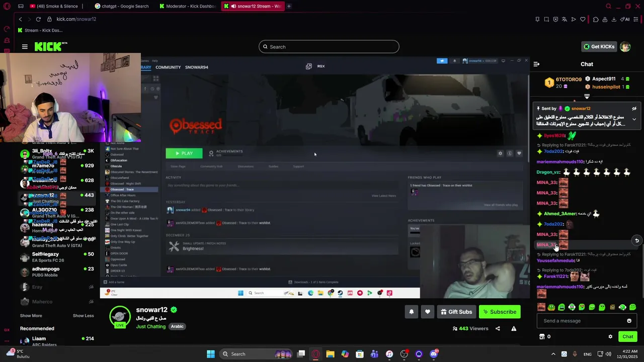Screen dimensions: 644x362
Task: Click the Get KICKs button
Action: pos(599,47)
